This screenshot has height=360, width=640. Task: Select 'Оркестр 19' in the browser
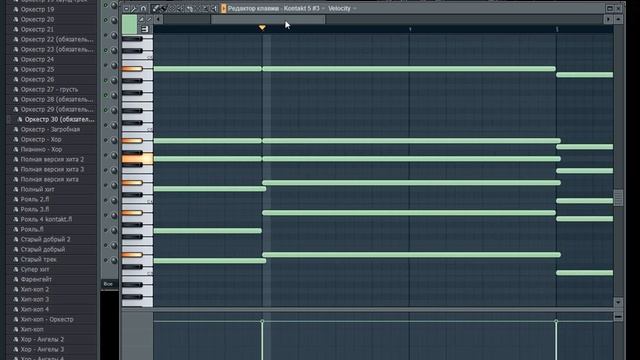37,9
